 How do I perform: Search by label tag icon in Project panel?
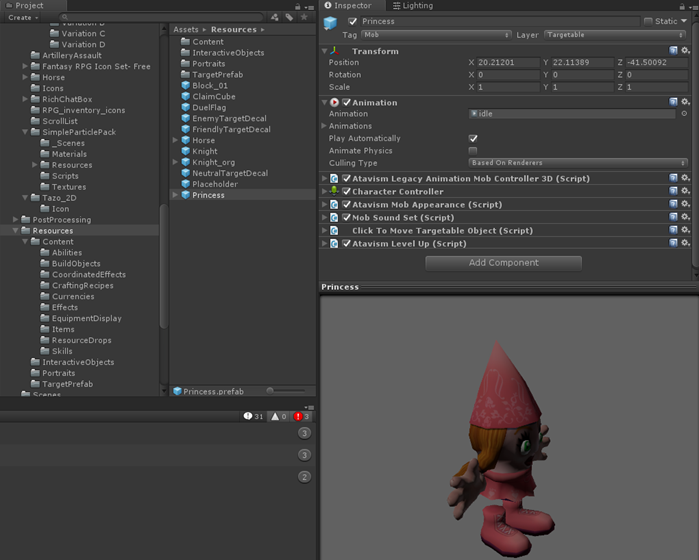pos(289,17)
